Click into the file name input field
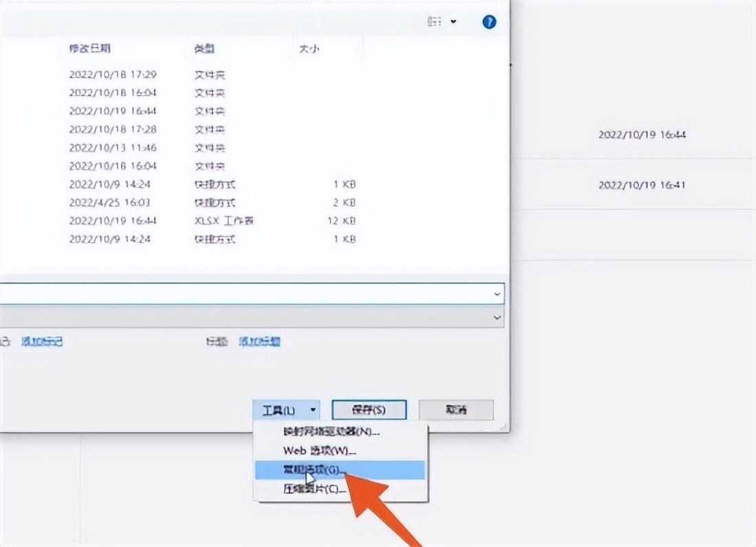Screen dimensions: 756x547 (x=245, y=293)
